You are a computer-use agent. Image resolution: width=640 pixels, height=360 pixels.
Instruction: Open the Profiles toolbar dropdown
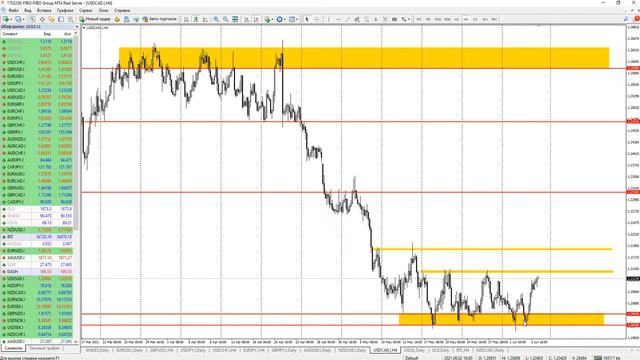(x=19, y=19)
